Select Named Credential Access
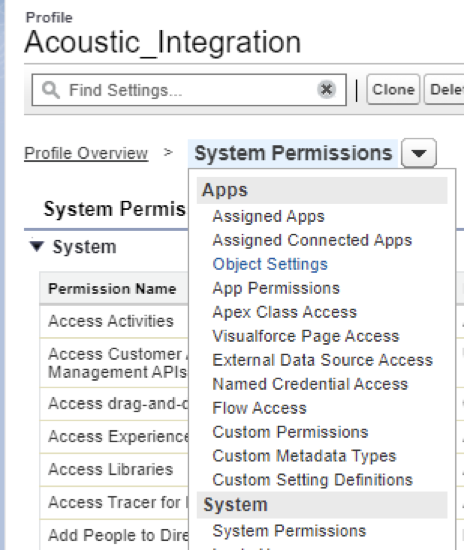The image size is (464, 550). pyautogui.click(x=310, y=384)
